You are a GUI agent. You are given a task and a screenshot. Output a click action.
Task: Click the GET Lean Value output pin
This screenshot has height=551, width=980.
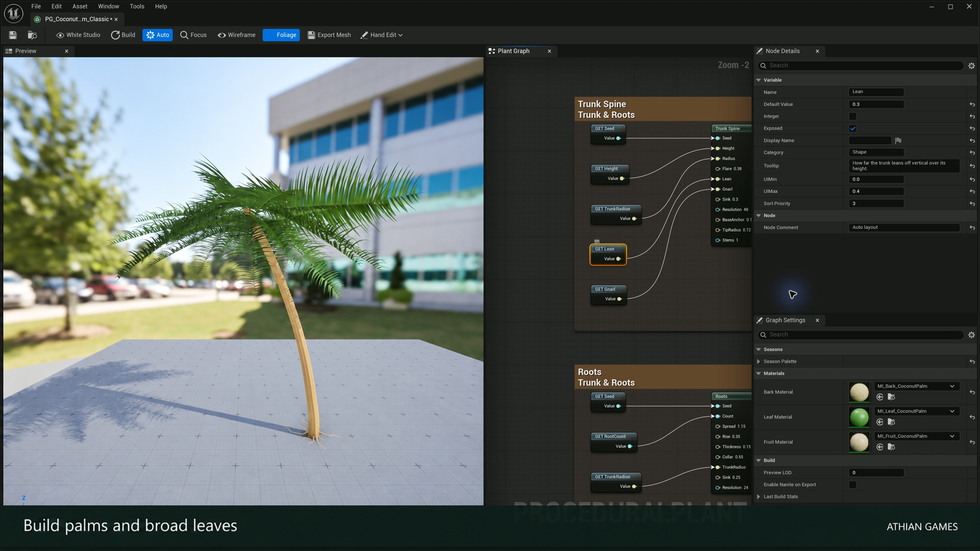[618, 259]
